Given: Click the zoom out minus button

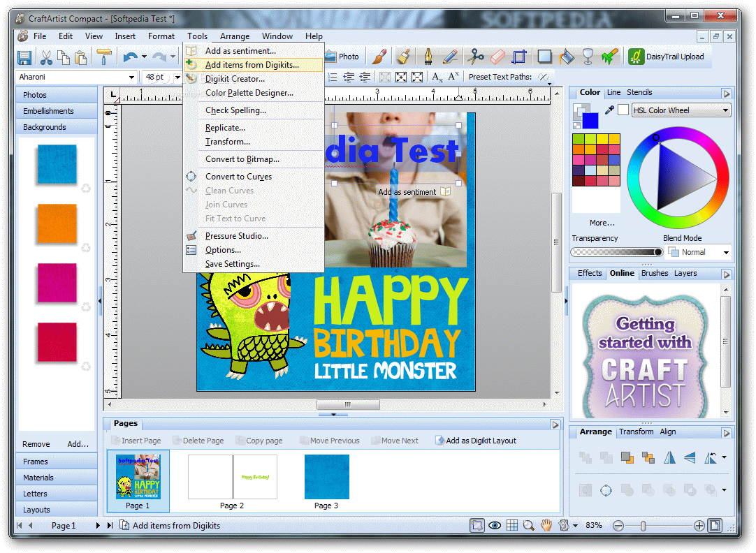Looking at the screenshot, I should coord(618,526).
